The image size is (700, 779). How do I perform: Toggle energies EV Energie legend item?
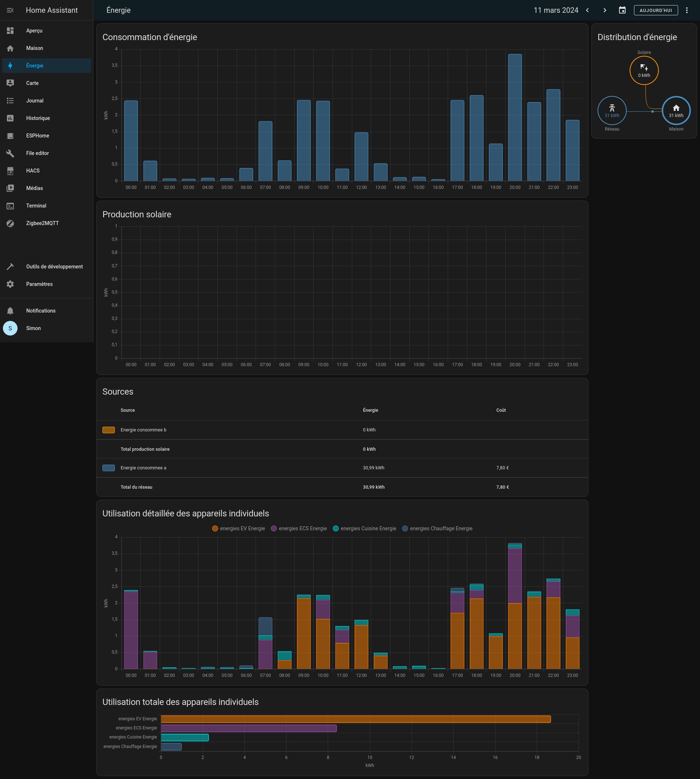[x=238, y=528]
